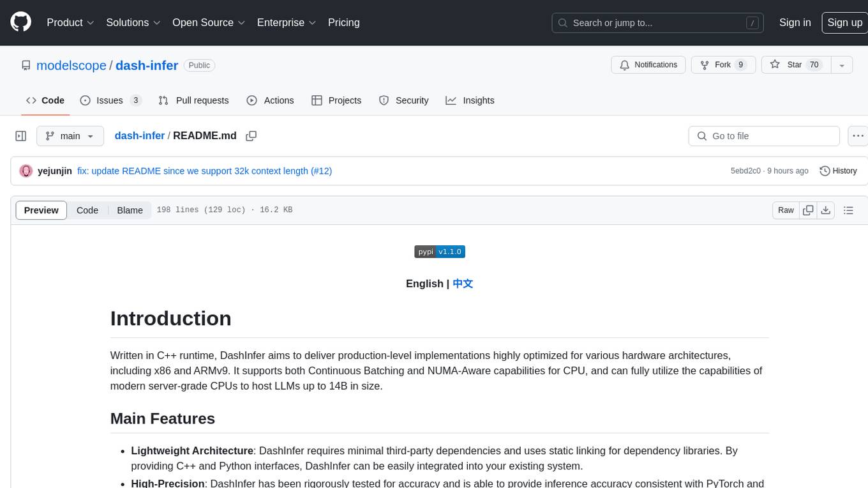Open the Pricing page

pos(344,22)
